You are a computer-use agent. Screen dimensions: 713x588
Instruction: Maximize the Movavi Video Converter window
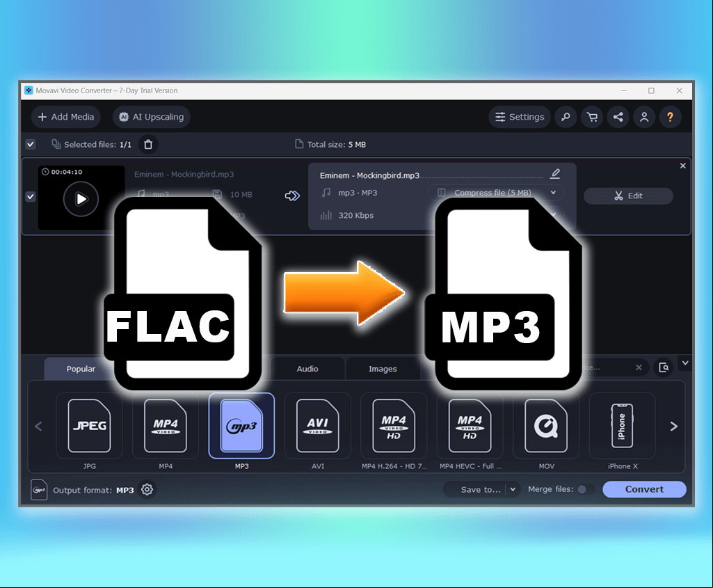(x=651, y=91)
